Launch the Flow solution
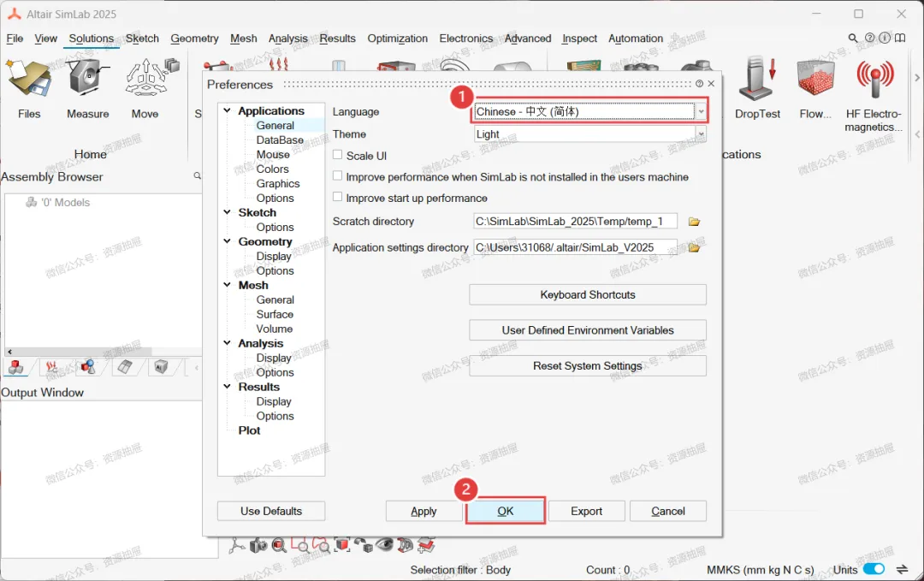This screenshot has width=924, height=581. pos(815,88)
